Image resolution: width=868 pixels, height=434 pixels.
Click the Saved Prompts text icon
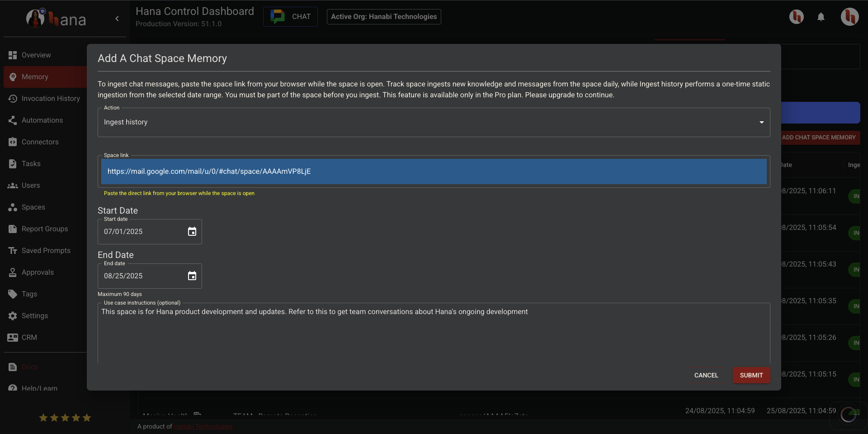pyautogui.click(x=13, y=251)
